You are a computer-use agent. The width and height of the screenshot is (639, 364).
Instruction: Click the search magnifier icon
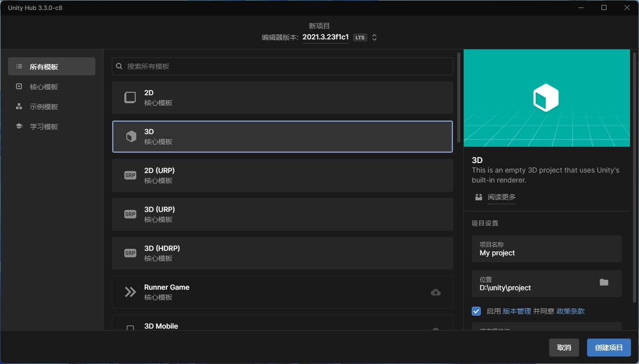click(119, 66)
